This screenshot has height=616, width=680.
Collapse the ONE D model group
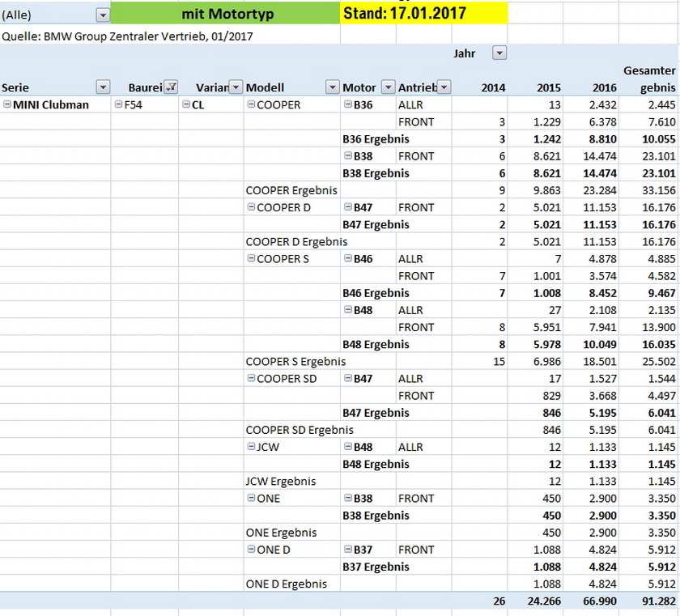pos(251,550)
